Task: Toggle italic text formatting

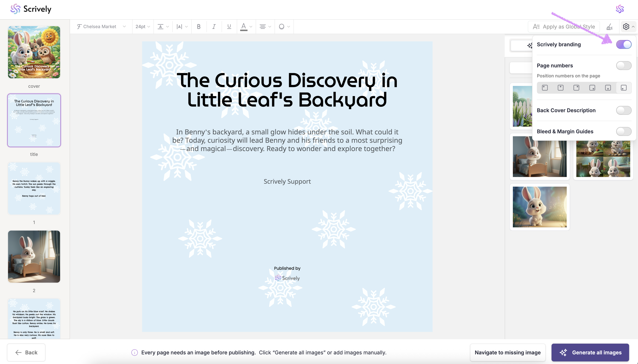Action: [x=214, y=26]
